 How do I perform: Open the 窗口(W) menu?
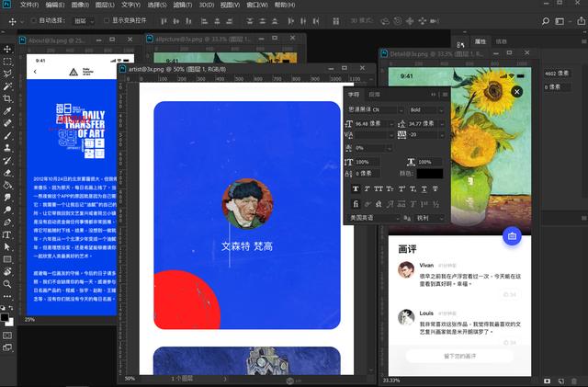(257, 5)
